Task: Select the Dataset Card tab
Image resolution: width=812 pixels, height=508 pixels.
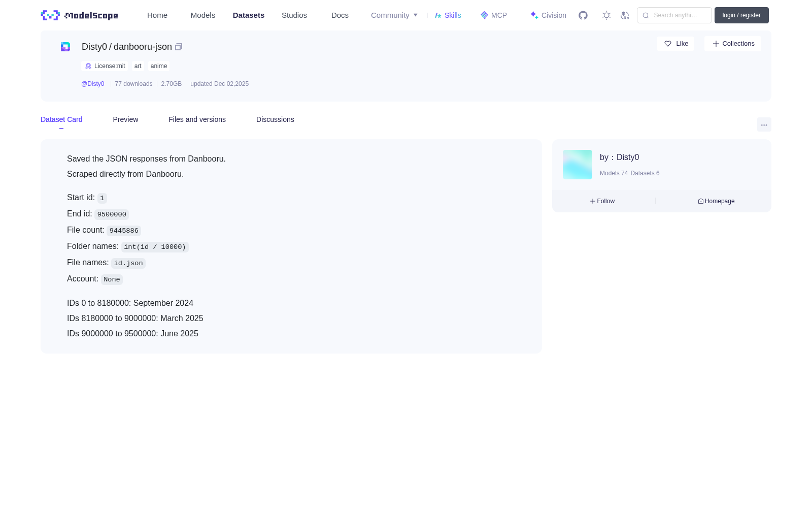Action: 61,119
